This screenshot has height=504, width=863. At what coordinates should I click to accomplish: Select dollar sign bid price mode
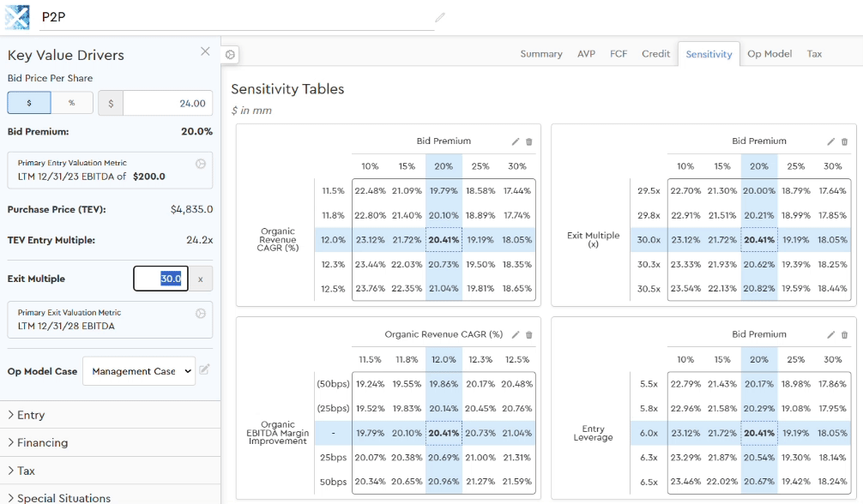(x=29, y=103)
